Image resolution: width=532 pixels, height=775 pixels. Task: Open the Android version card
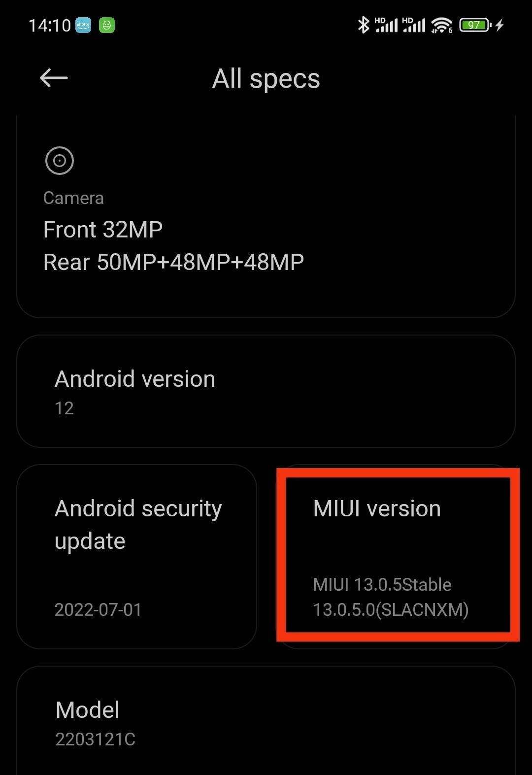(266, 391)
